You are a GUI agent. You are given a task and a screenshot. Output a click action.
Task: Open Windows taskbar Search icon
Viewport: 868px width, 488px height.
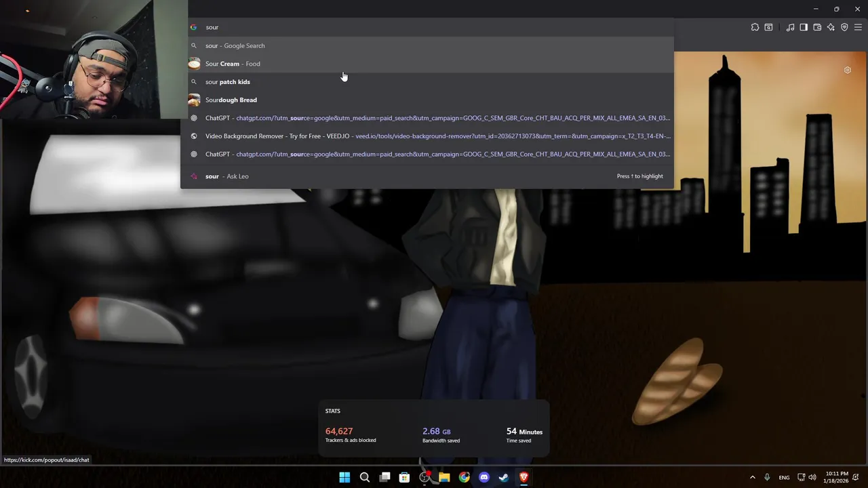(x=365, y=477)
